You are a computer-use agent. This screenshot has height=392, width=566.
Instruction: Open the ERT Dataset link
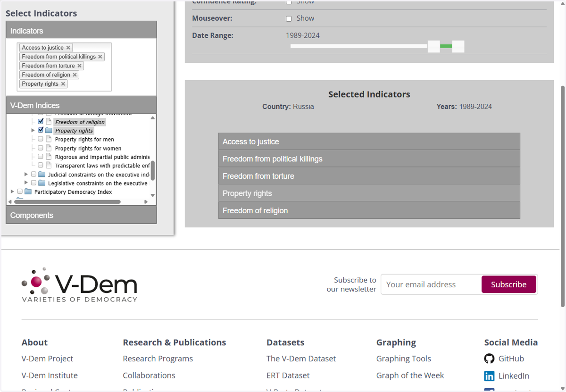[x=288, y=375]
